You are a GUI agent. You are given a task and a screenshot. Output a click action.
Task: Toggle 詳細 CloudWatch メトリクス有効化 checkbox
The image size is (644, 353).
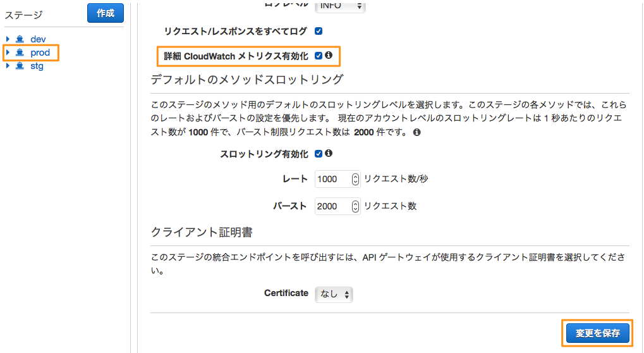click(x=319, y=56)
